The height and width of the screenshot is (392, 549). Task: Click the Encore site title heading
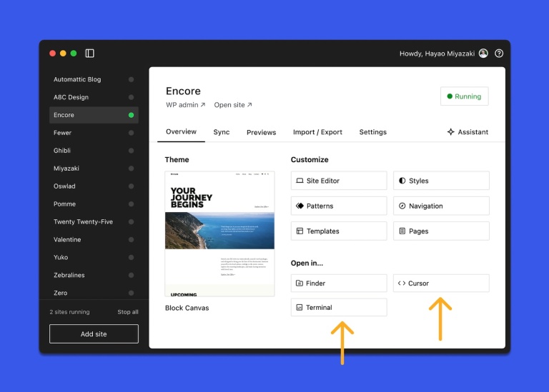tap(183, 91)
